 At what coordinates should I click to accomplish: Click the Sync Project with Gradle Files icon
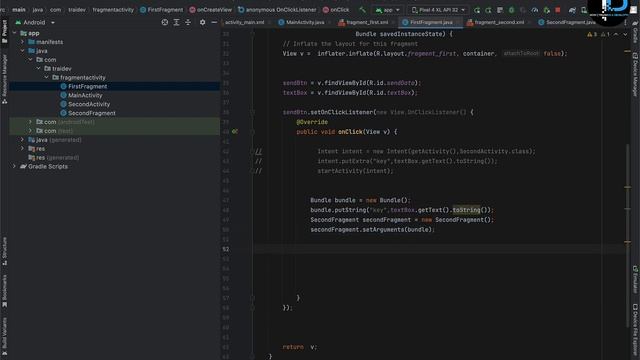[x=572, y=10]
